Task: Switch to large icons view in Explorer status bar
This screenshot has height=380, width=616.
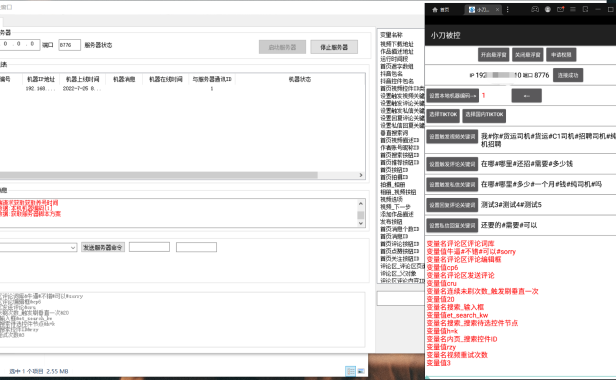Action: pyautogui.click(x=361, y=371)
